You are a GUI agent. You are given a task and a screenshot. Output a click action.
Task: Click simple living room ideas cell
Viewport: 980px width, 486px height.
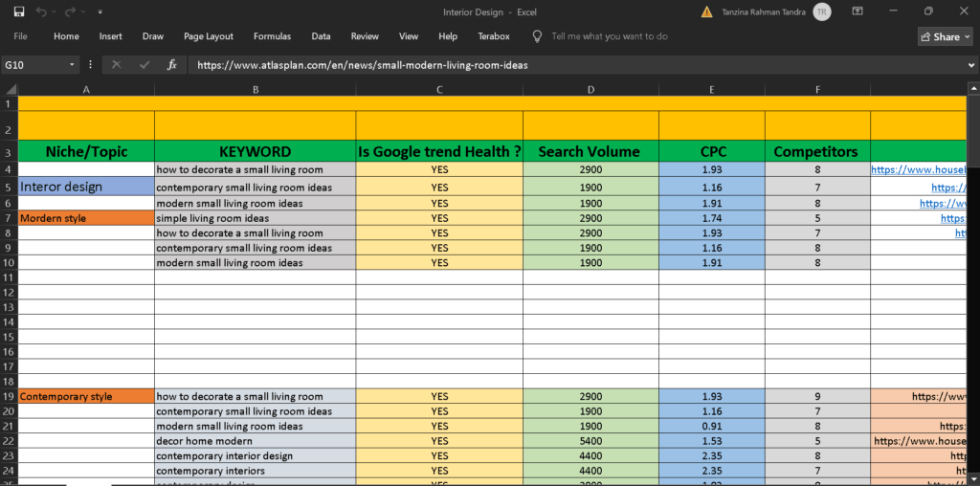(255, 218)
